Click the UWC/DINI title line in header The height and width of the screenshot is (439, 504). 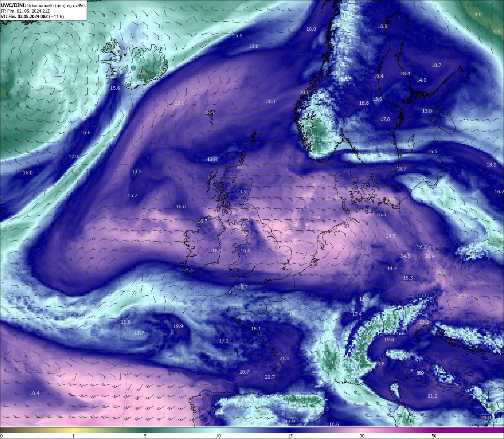click(43, 6)
